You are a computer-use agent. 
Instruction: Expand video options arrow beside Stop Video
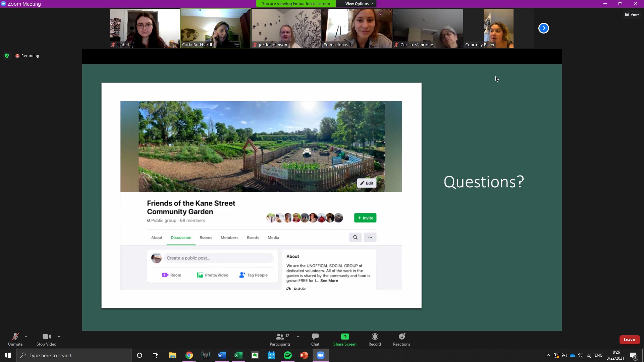pyautogui.click(x=59, y=337)
